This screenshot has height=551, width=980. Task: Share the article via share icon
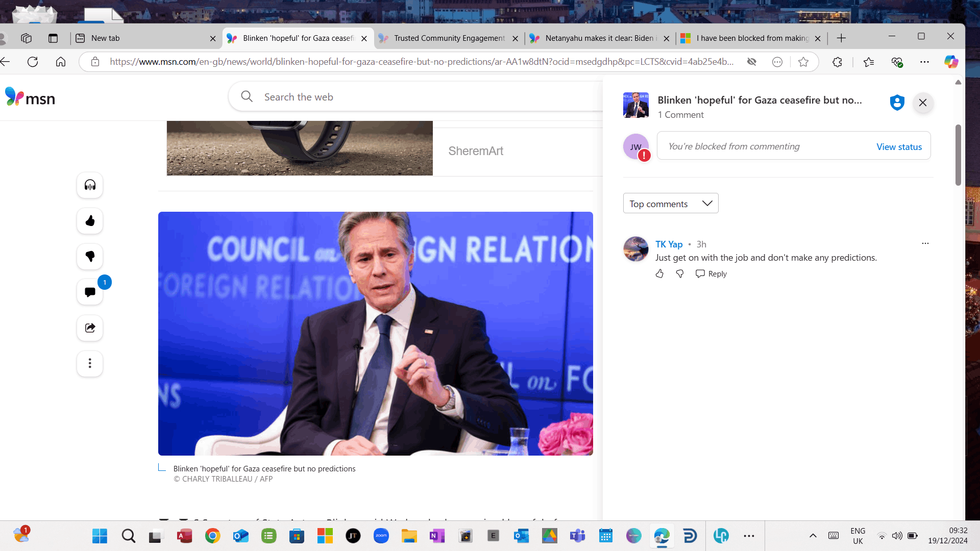coord(90,328)
